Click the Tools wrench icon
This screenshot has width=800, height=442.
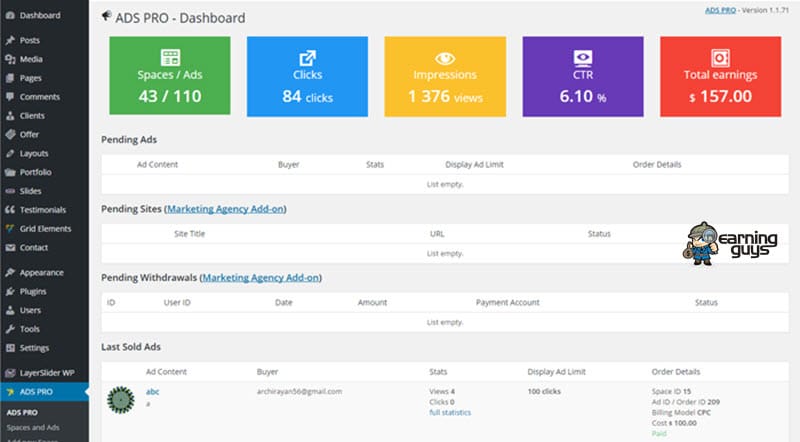[10, 329]
